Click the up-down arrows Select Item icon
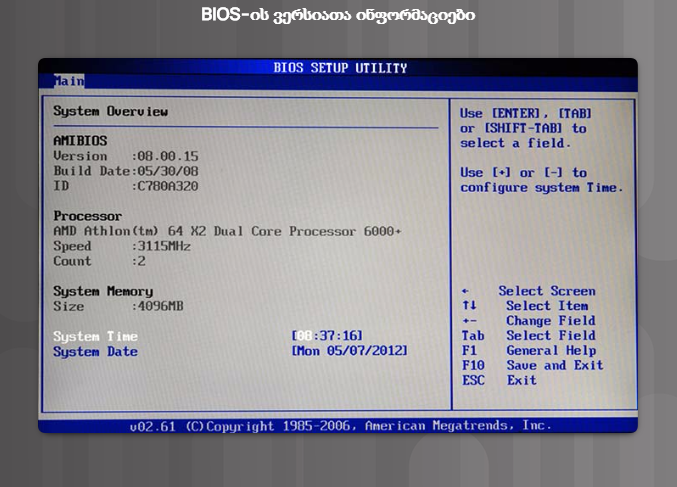This screenshot has height=487, width=677. click(466, 306)
